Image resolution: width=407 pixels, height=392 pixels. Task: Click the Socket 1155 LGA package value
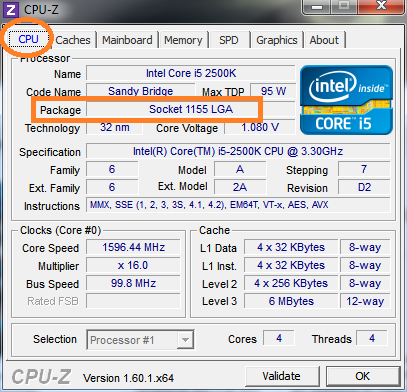tap(191, 109)
